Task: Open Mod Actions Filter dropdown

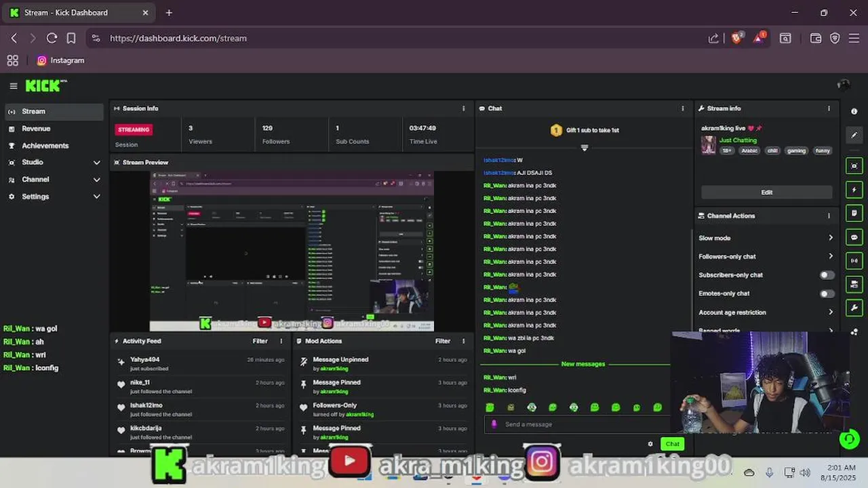Action: click(443, 341)
